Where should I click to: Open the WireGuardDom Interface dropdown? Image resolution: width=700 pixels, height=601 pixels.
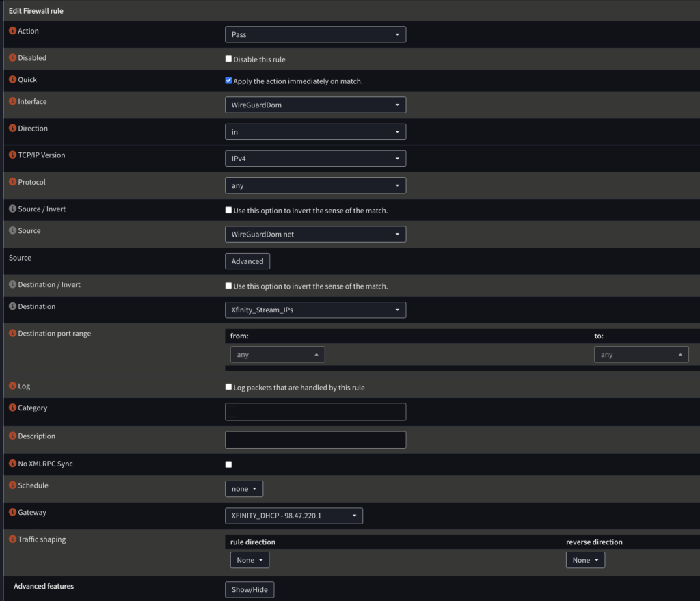(x=315, y=105)
